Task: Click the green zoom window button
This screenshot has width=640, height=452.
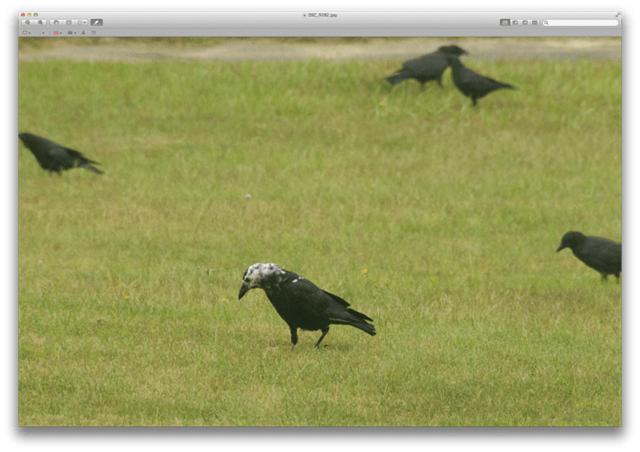Action: coord(36,15)
